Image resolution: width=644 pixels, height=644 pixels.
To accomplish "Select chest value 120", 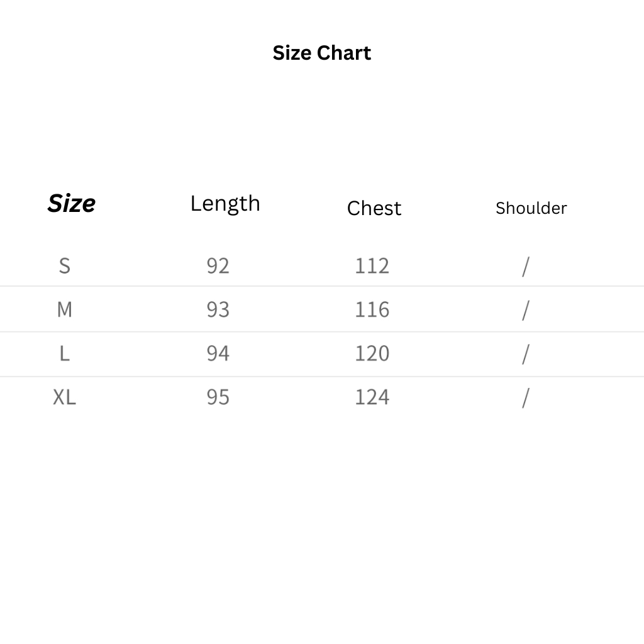I will pos(372,353).
